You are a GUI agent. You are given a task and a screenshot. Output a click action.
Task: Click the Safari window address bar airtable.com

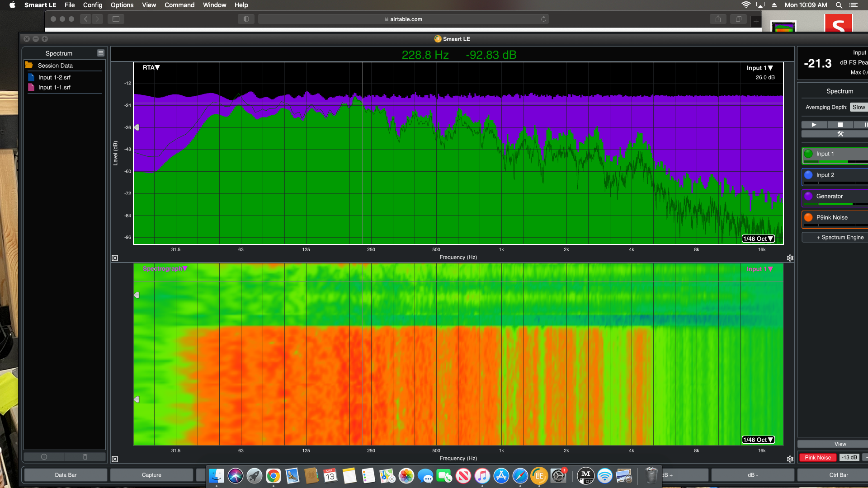pos(403,19)
